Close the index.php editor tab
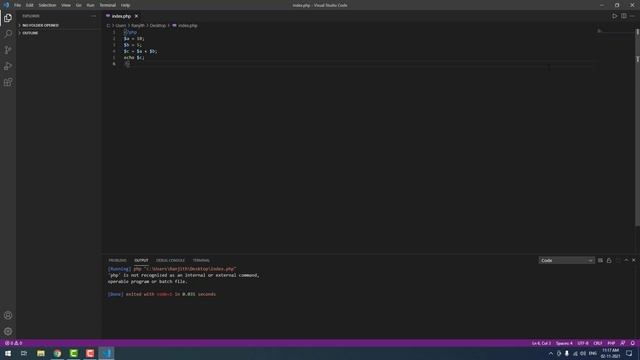 coord(136,16)
